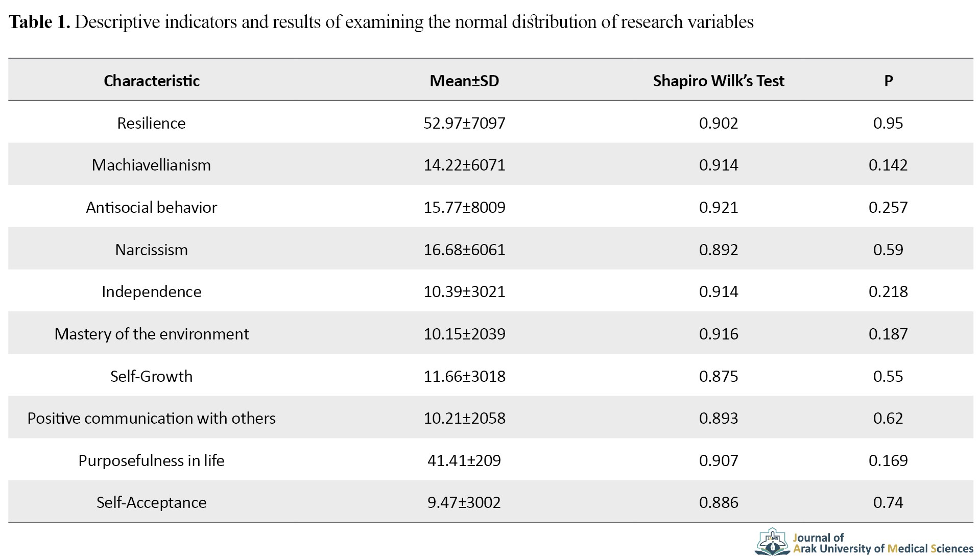Select the Resilience row label
This screenshot has width=980, height=560.
coord(152,123)
